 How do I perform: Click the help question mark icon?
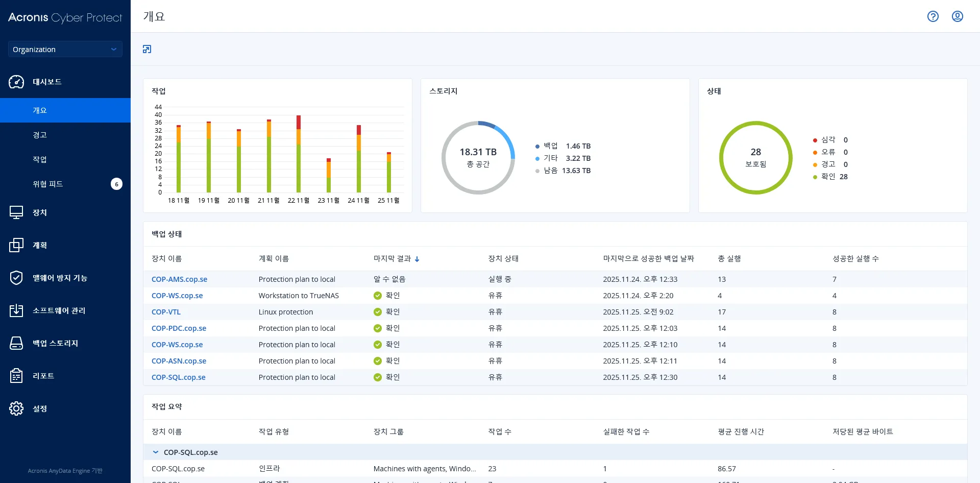[x=933, y=16]
